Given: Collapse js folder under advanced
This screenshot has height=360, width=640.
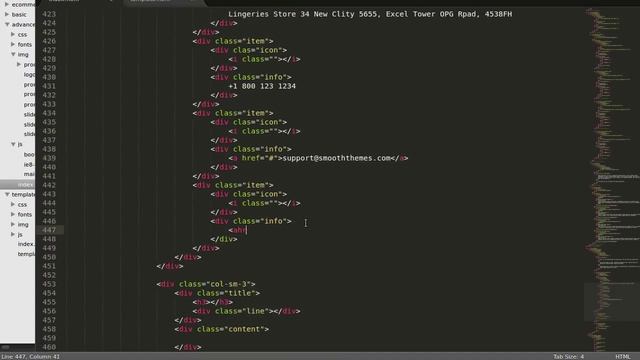Looking at the screenshot, I should point(13,144).
